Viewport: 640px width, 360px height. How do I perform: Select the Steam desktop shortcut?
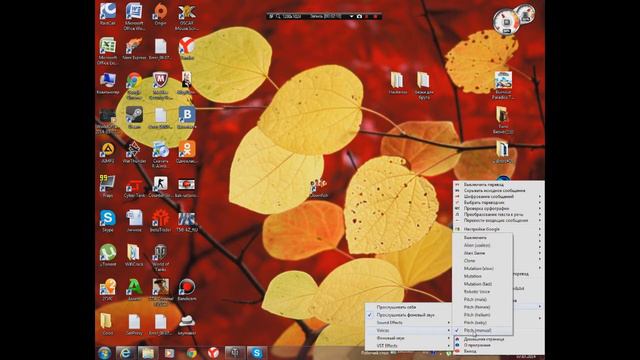(x=134, y=118)
